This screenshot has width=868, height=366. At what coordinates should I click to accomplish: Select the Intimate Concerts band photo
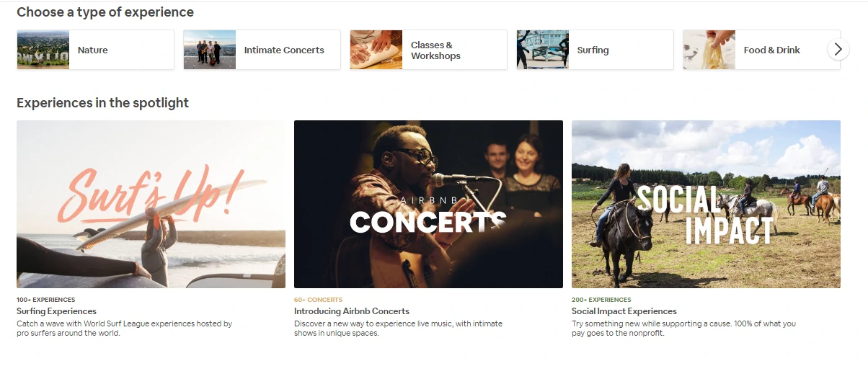click(x=210, y=50)
